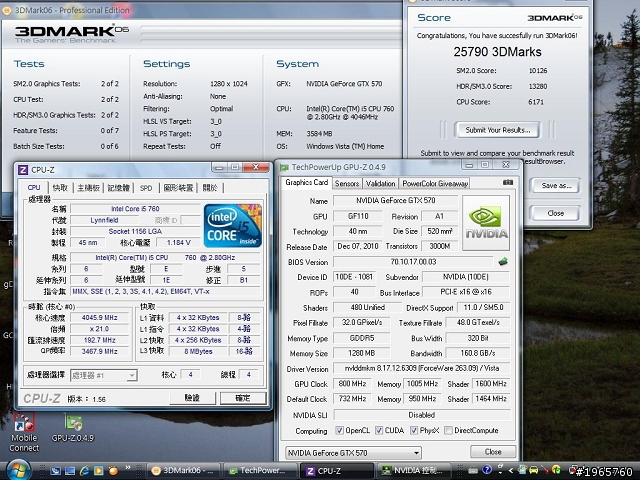Screen dimensions: 640x480
Task: Click the first quick launch desktop icon
Action: [x=55, y=471]
